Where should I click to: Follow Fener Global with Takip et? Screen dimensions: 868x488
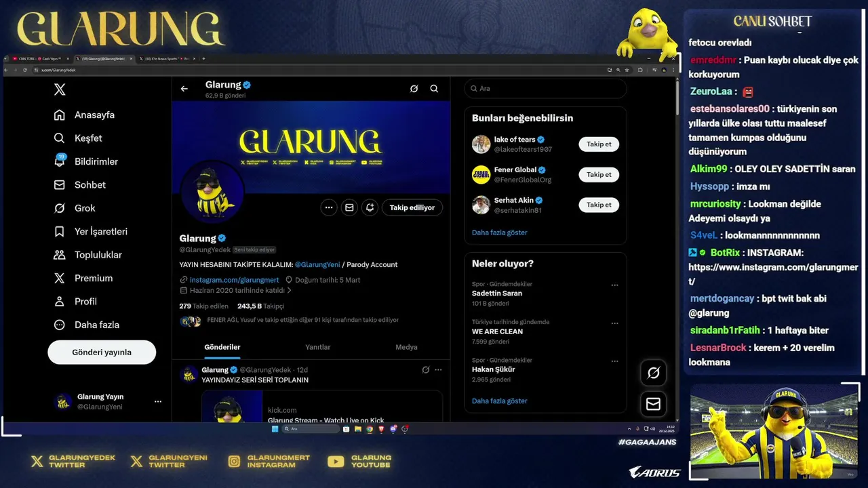[x=599, y=174]
